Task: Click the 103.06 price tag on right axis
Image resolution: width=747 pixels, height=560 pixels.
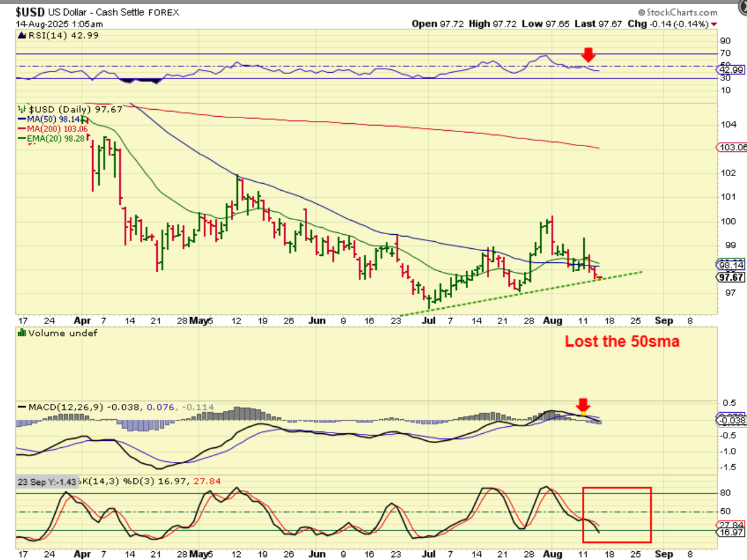Action: [x=732, y=147]
